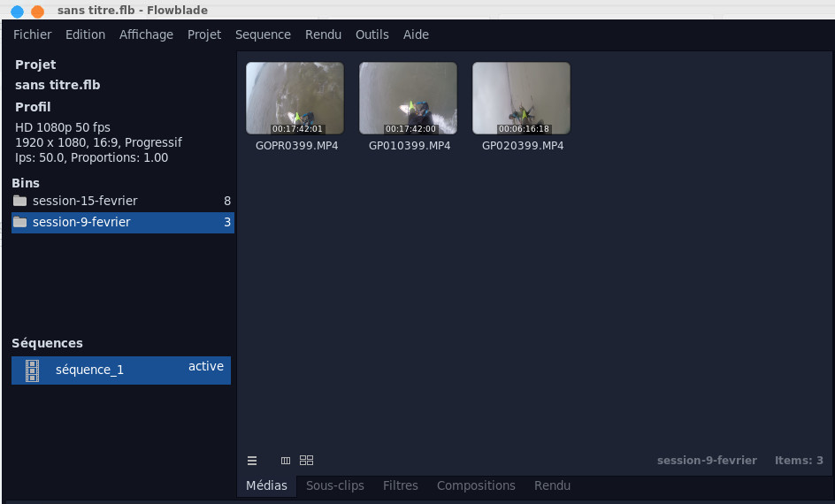Click the count 3 next to session-9-fevrier
The image size is (835, 504).
pyautogui.click(x=227, y=222)
